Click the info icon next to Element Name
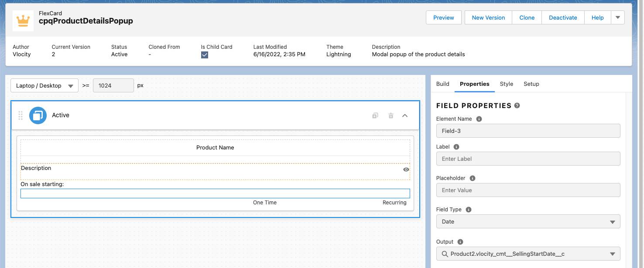This screenshot has width=644, height=268. click(479, 119)
